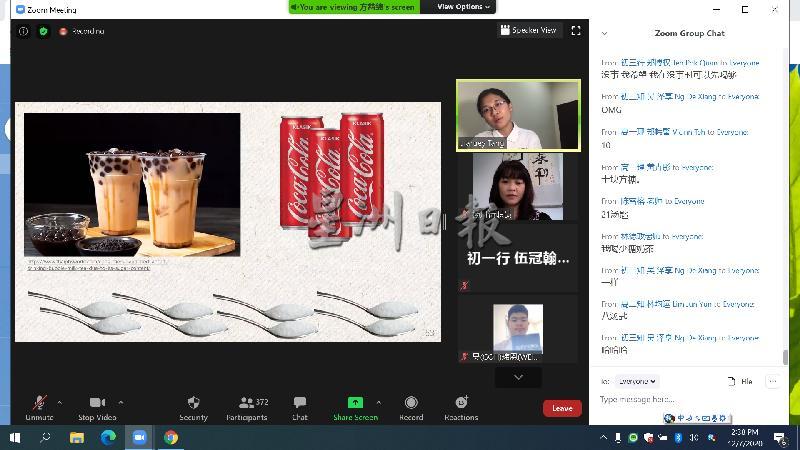Enter full screen mode

coord(576,31)
